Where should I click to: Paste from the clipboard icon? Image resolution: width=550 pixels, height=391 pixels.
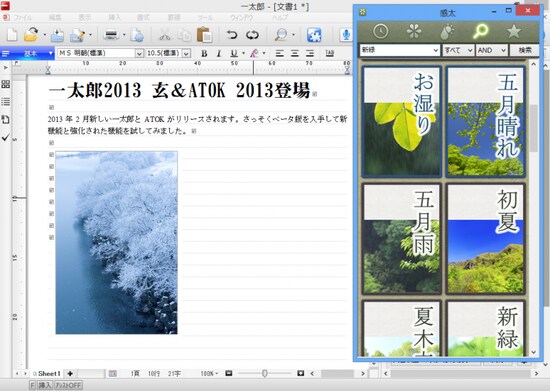204,35
